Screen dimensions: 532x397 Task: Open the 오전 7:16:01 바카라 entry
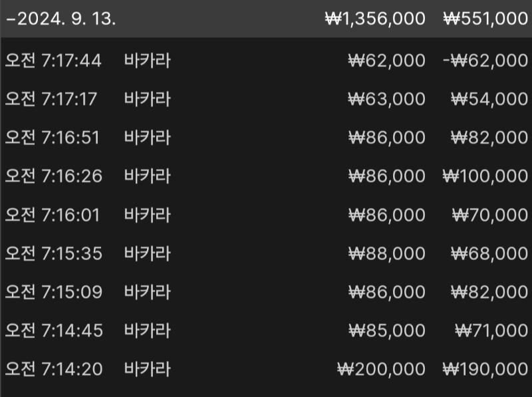pyautogui.click(x=266, y=215)
